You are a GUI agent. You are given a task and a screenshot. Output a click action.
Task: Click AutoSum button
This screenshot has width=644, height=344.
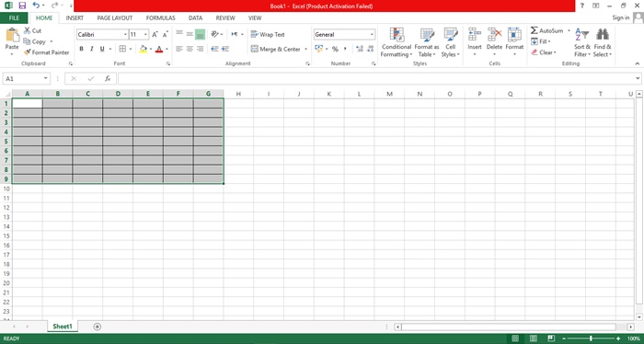tap(547, 30)
